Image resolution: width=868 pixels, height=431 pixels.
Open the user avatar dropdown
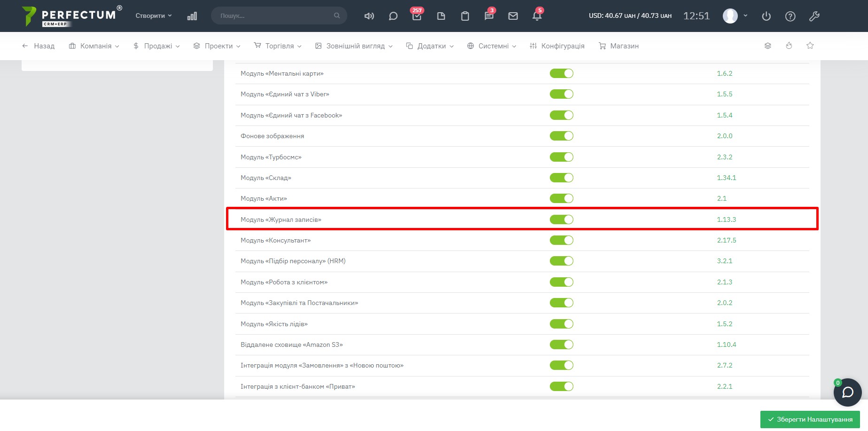735,16
